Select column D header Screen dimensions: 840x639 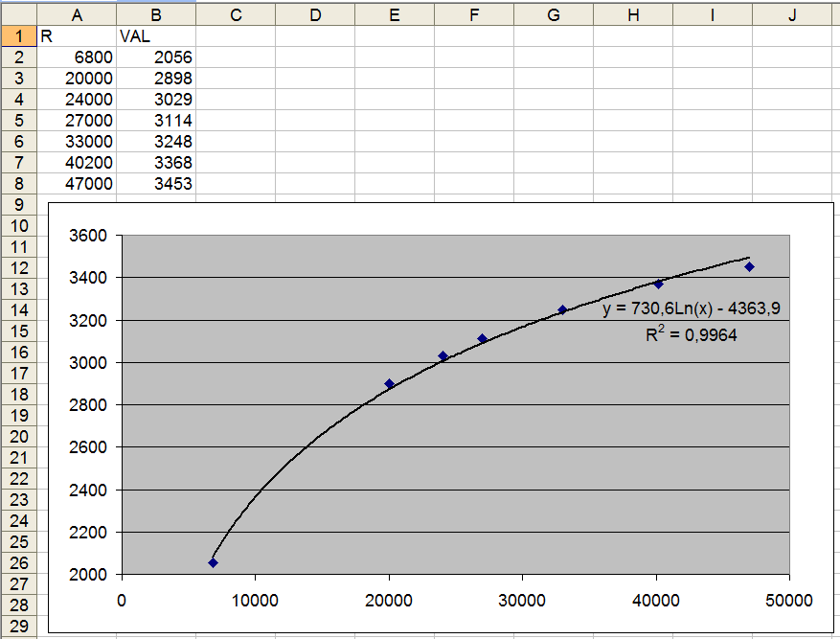[315, 15]
